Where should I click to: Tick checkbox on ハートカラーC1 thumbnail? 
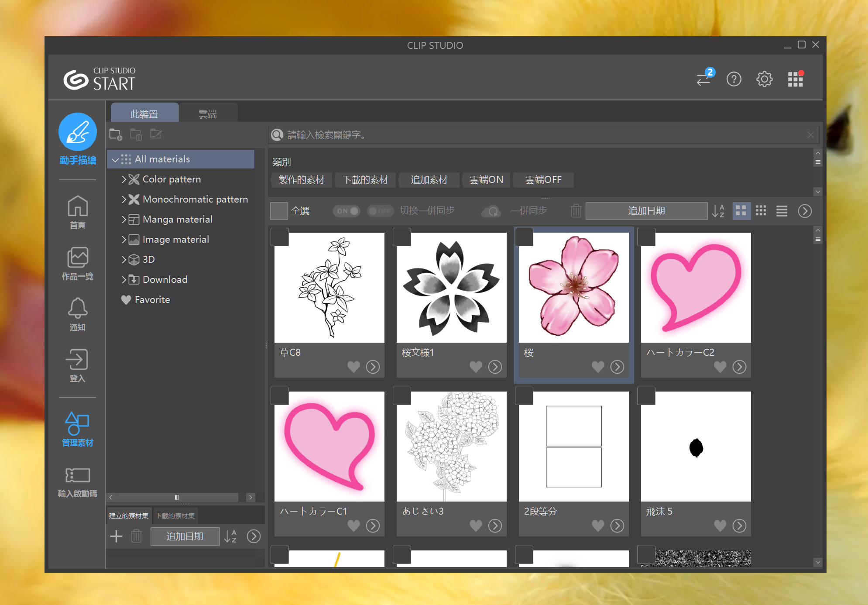[280, 396]
